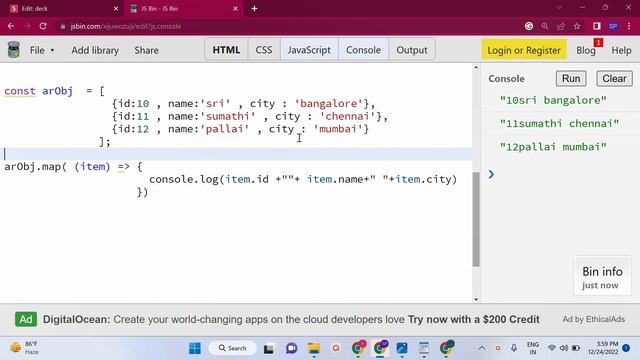This screenshot has width=640, height=360.
Task: Toggle the HTML panel
Action: pyautogui.click(x=226, y=50)
